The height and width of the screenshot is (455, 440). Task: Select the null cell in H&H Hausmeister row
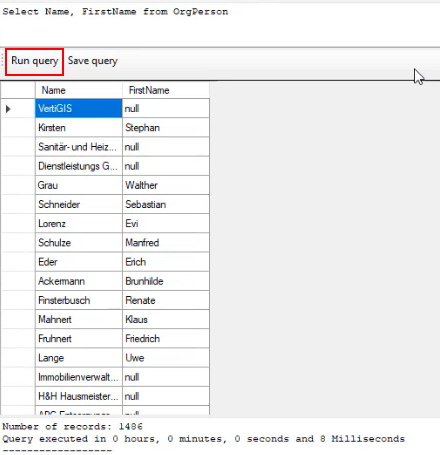pyautogui.click(x=166, y=396)
